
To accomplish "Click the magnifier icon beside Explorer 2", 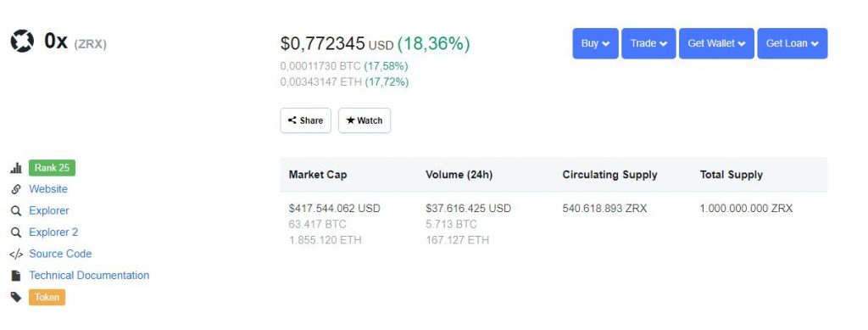I will [x=16, y=232].
